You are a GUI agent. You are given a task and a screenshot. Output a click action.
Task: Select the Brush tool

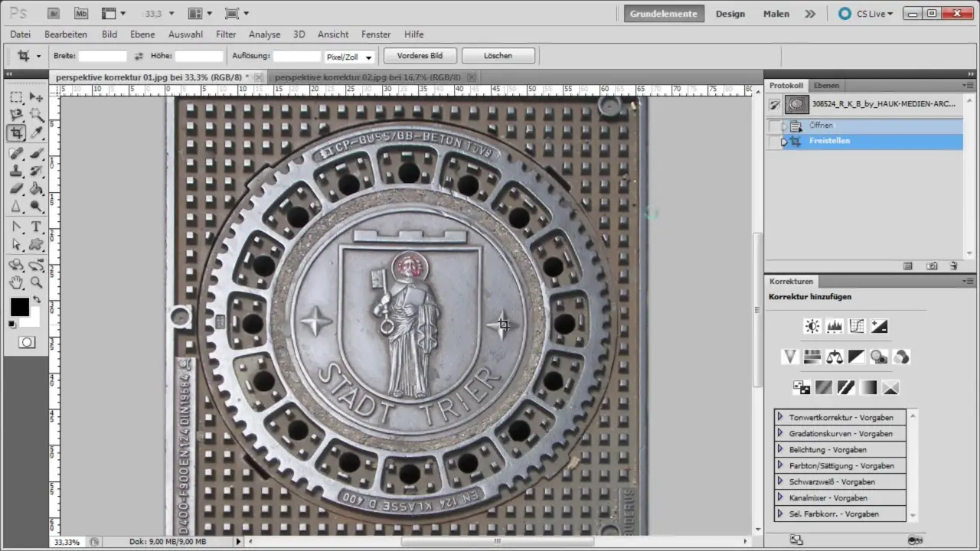click(36, 154)
